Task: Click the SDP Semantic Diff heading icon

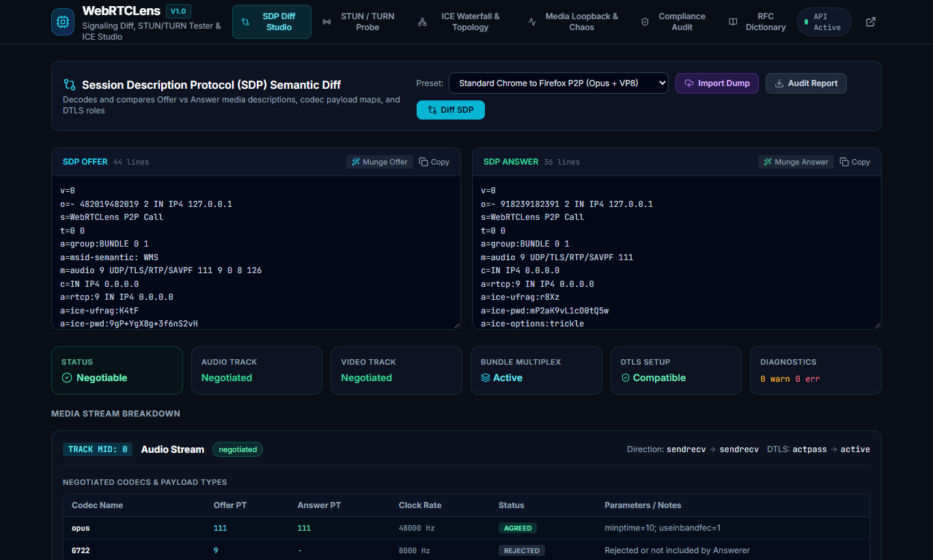Action: point(70,85)
